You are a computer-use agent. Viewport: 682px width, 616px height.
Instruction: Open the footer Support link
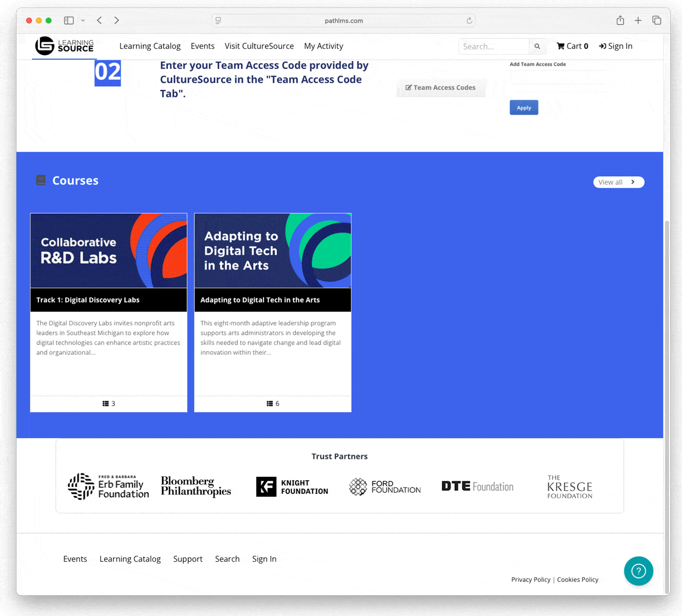point(188,559)
